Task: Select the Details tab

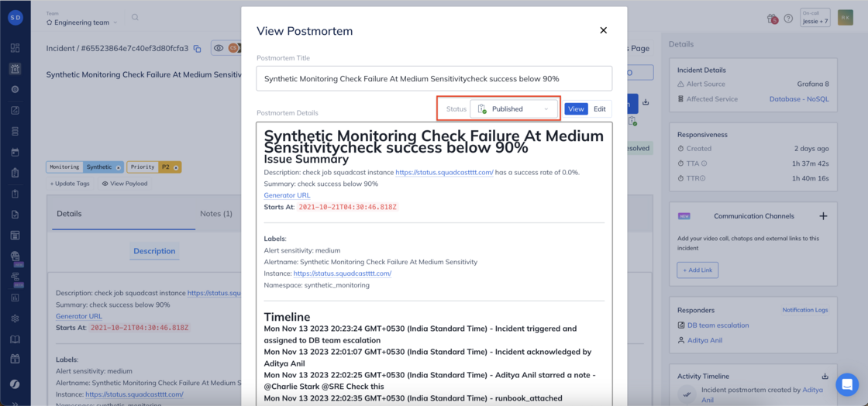Action: coord(69,214)
